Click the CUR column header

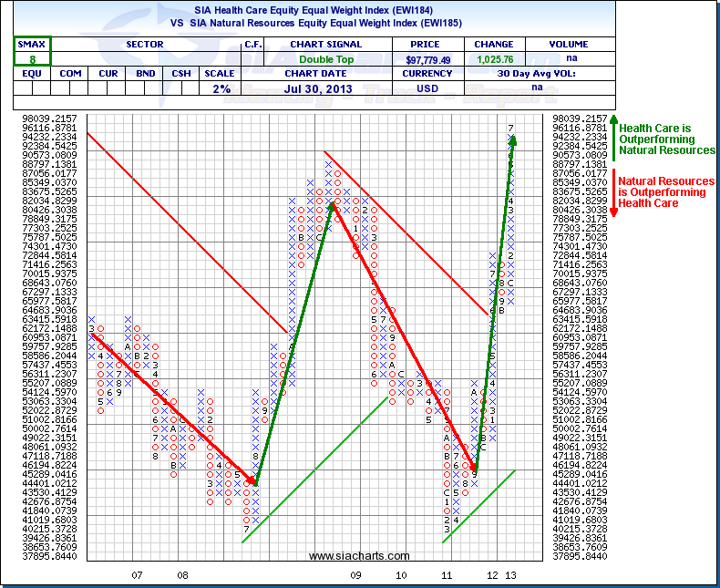[x=107, y=73]
